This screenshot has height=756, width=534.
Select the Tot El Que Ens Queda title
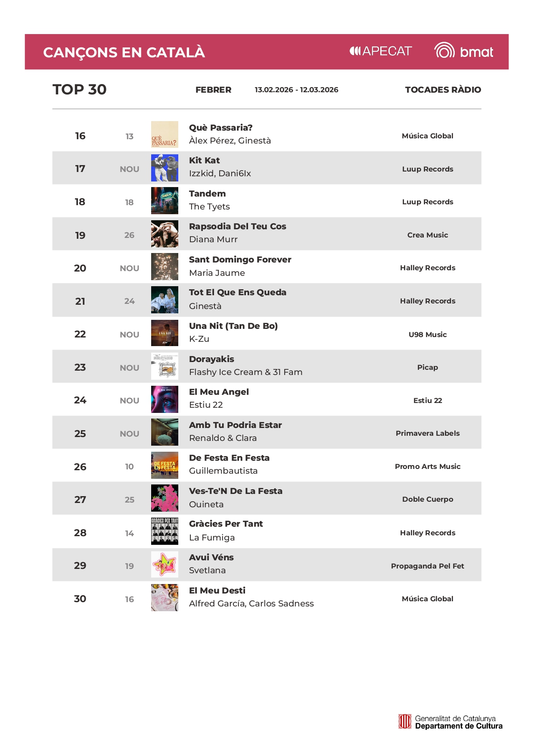(237, 292)
